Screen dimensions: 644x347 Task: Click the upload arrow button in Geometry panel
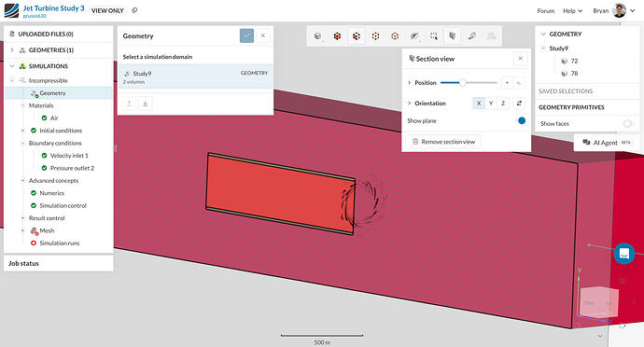129,104
